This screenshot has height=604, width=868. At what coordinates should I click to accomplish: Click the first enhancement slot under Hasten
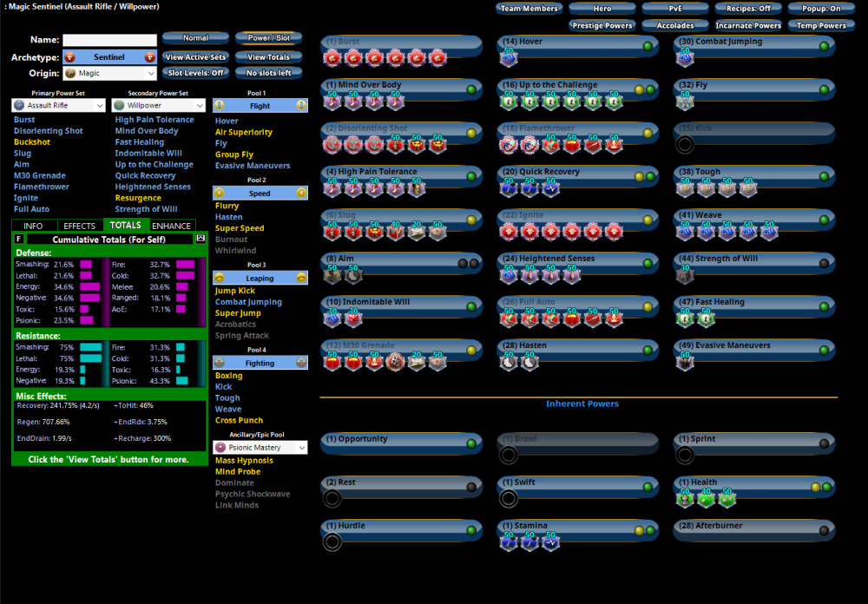509,363
